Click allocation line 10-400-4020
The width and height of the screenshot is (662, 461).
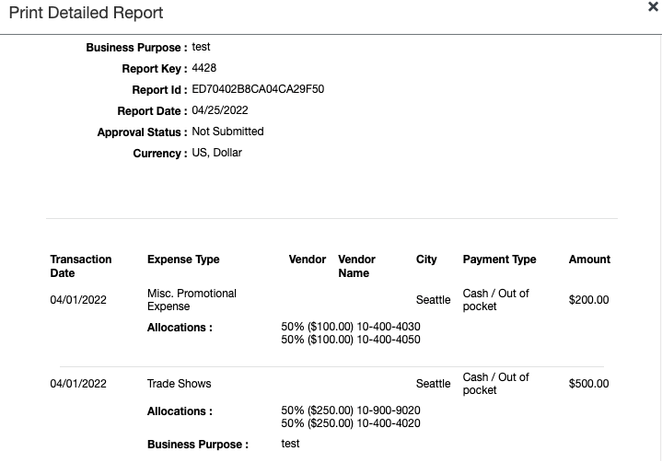pos(351,423)
